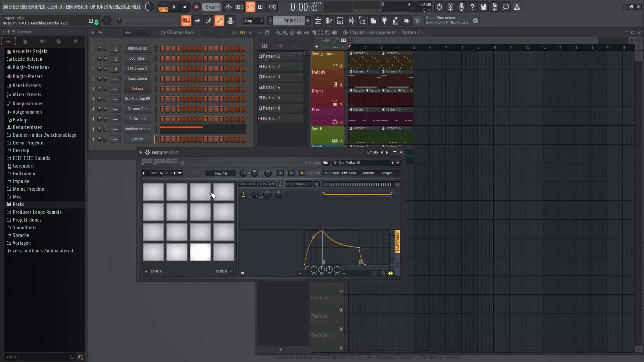Mute the Countdown channel
The width and height of the screenshot is (644, 362).
[x=93, y=79]
